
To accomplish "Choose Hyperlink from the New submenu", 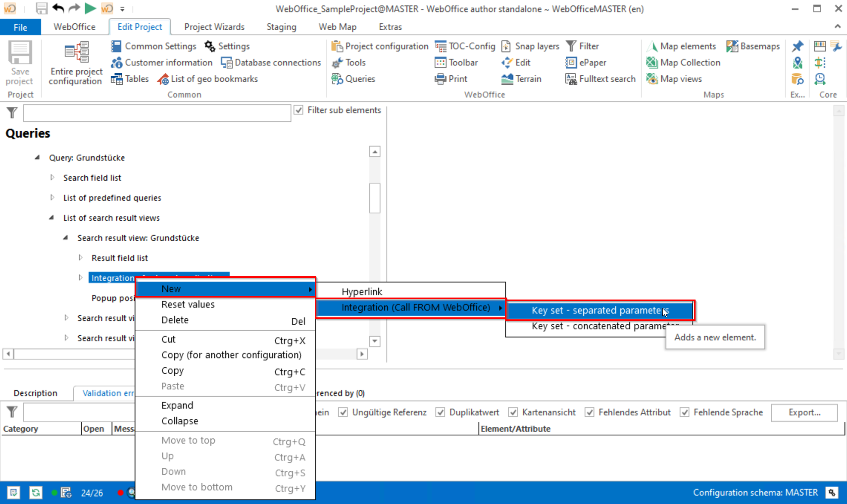I will tap(362, 291).
